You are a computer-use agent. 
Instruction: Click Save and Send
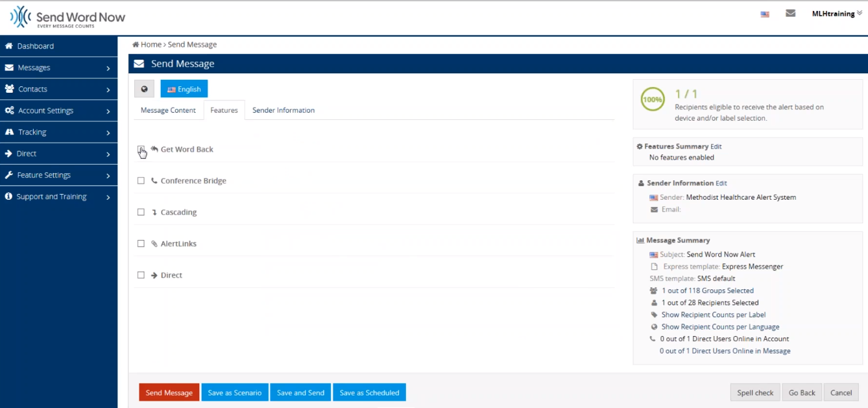coord(300,392)
